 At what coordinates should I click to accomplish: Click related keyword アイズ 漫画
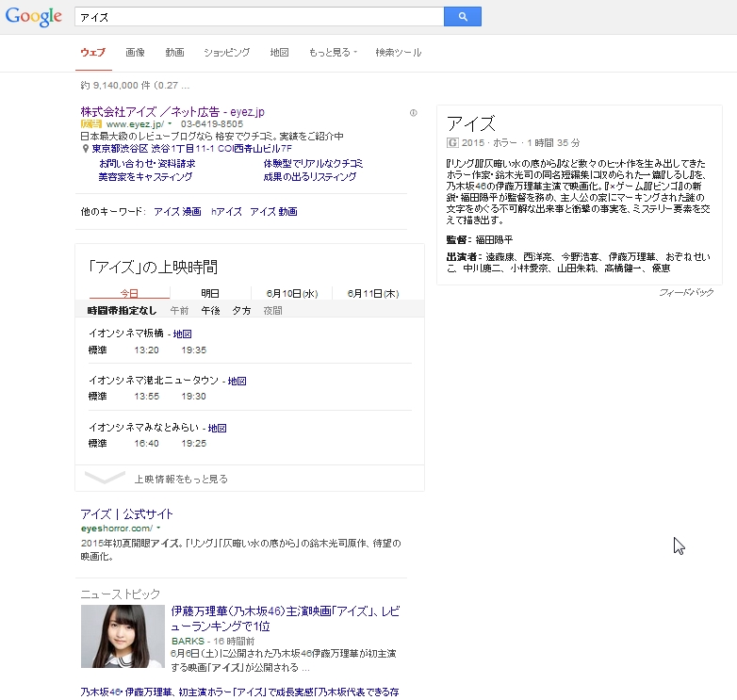pyautogui.click(x=178, y=212)
